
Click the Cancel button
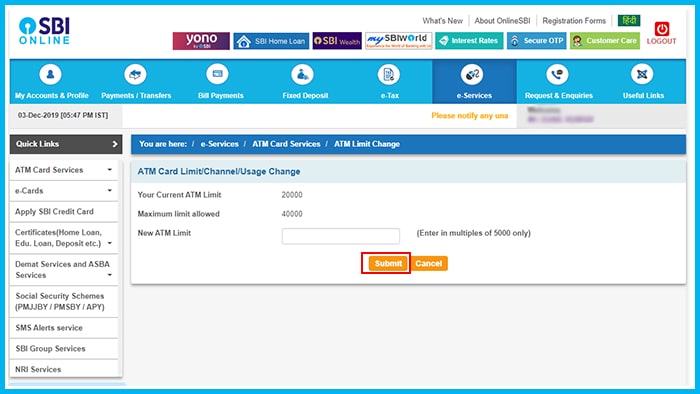point(429,263)
